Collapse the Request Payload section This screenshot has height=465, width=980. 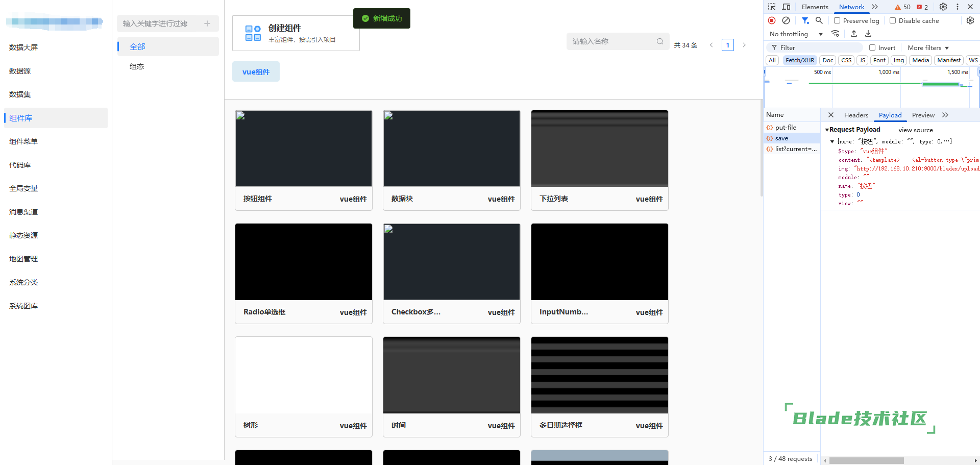pyautogui.click(x=827, y=130)
